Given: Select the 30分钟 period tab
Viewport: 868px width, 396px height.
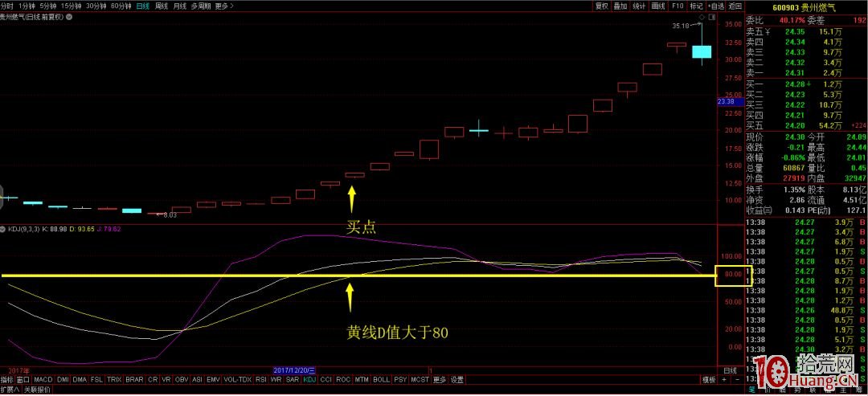Looking at the screenshot, I should [96, 6].
